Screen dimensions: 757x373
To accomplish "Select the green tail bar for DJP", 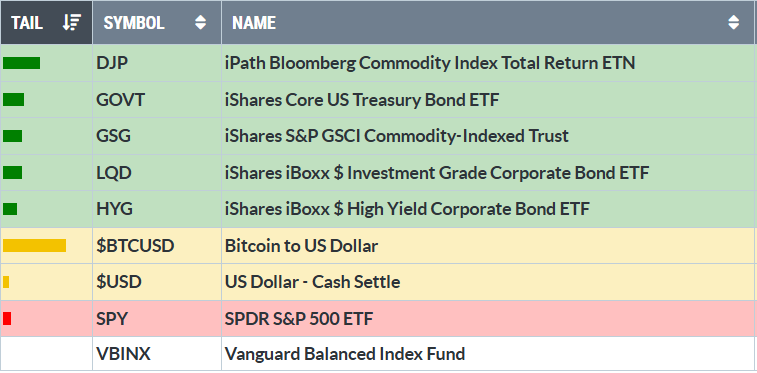I will pyautogui.click(x=21, y=63).
